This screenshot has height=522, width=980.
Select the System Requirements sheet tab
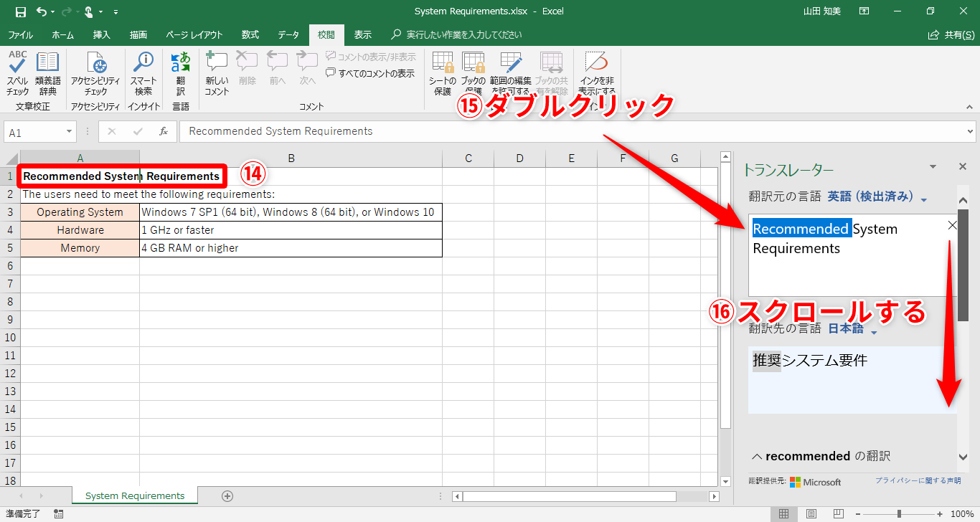(135, 495)
